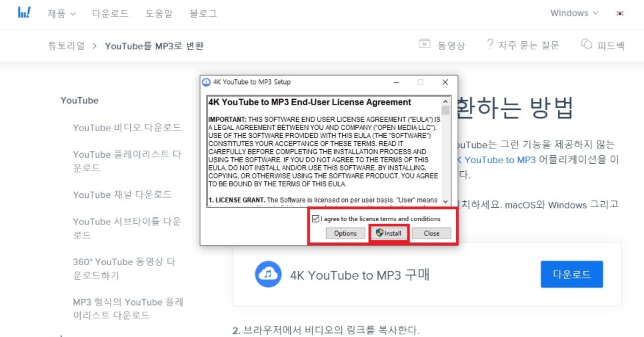The image size is (644, 337).
Task: Minimize the 4K YouTube to MP3 Setup window
Action: coord(397,82)
